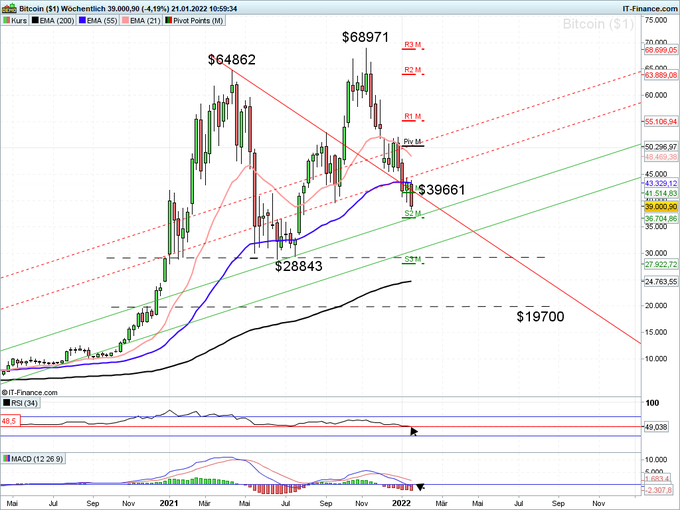
Task: Click the 2022 label on time axis
Action: tap(401, 503)
